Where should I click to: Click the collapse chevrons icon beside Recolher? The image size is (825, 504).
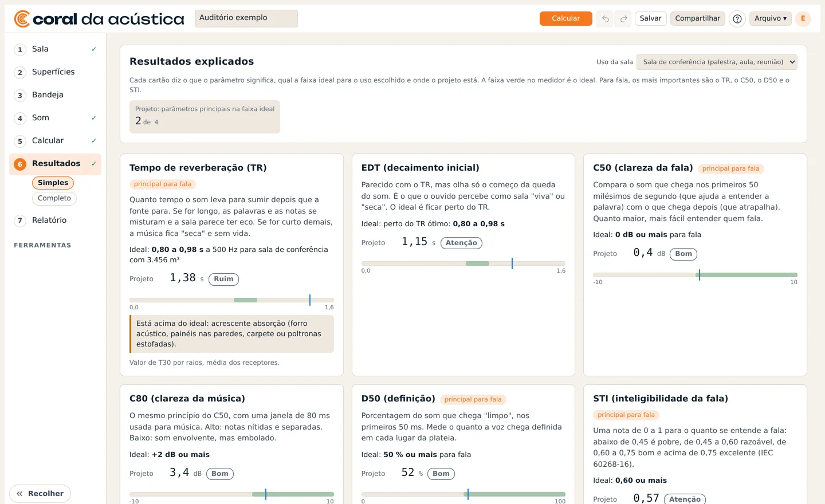point(19,494)
